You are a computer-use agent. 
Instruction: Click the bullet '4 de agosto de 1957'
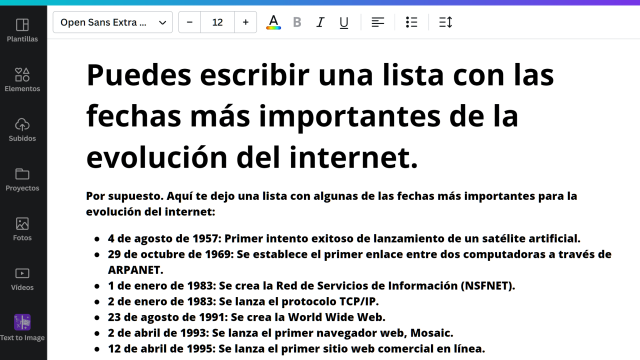click(x=344, y=238)
